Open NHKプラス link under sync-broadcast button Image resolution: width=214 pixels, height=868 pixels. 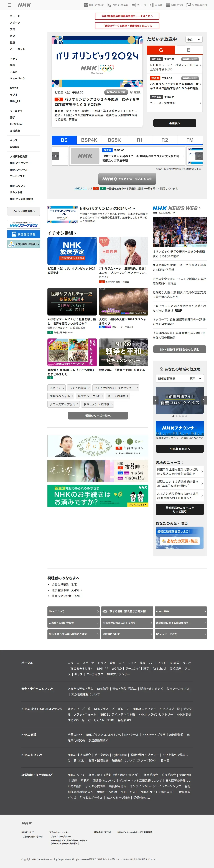point(81,188)
